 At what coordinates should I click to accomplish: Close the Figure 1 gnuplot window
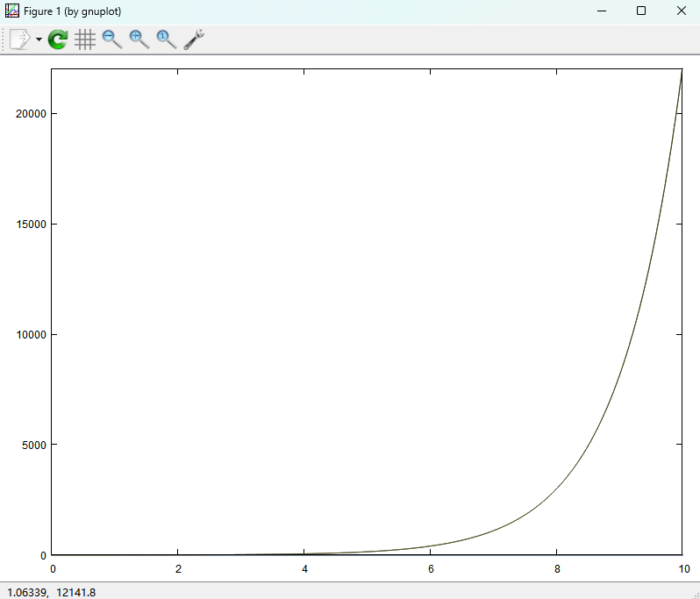682,11
